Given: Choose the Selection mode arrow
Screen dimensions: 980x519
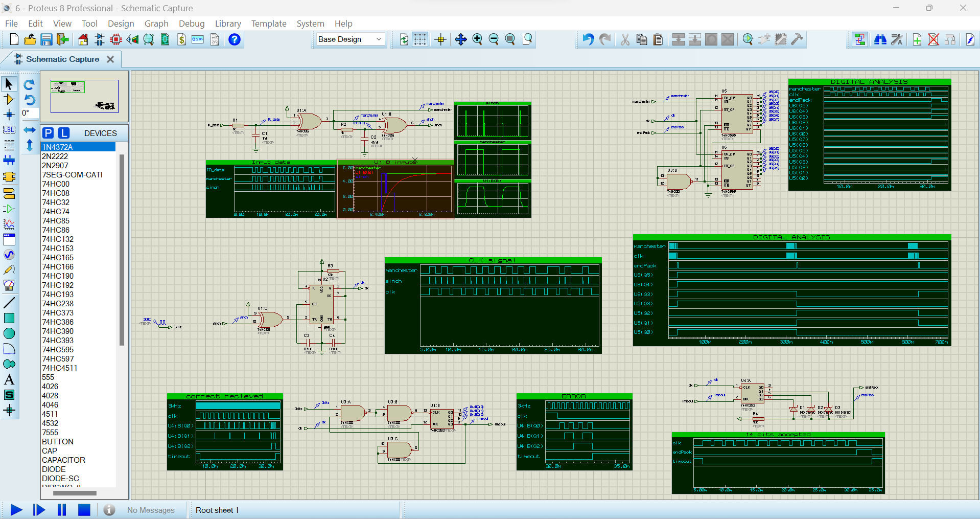Looking at the screenshot, I should pos(9,84).
